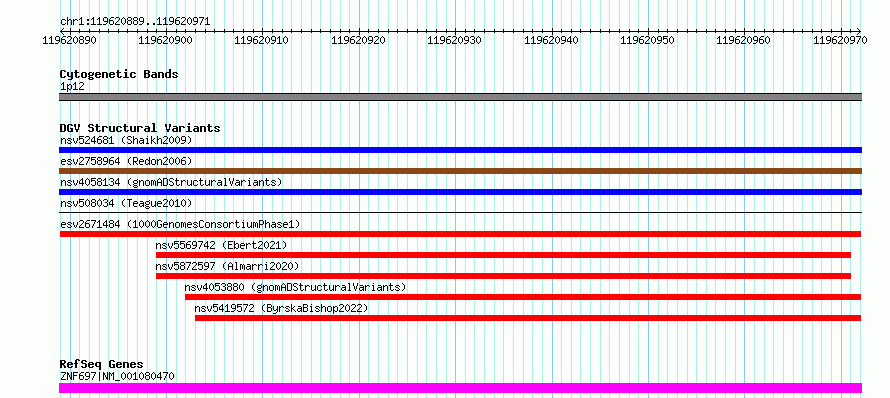This screenshot has width=890, height=398.
Task: Click ruler position 119620890
Action: pyautogui.click(x=69, y=41)
